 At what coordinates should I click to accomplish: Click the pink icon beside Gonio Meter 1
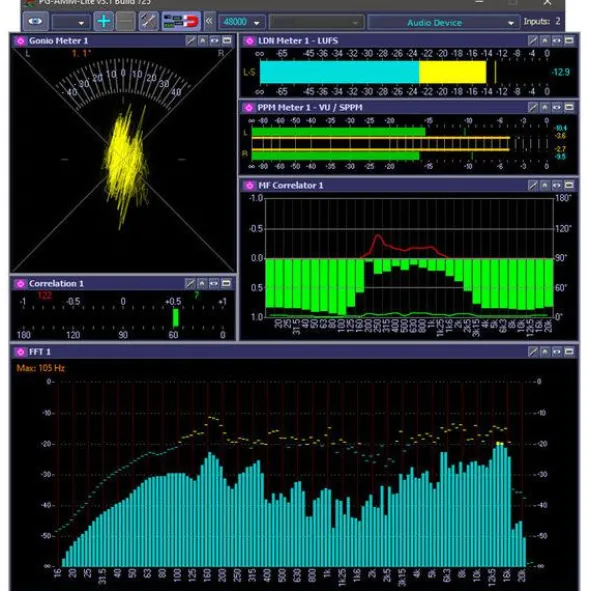pyautogui.click(x=20, y=41)
